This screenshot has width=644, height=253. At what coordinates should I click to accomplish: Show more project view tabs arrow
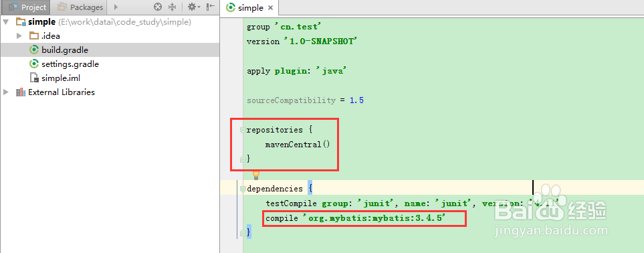click(x=116, y=7)
